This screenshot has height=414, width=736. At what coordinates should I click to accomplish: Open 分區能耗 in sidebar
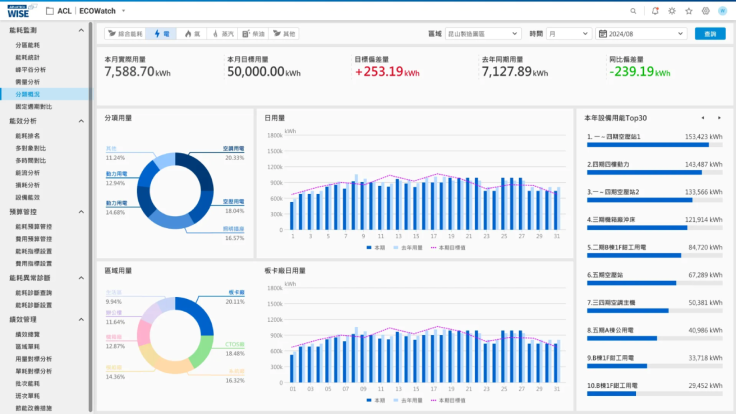click(x=28, y=45)
